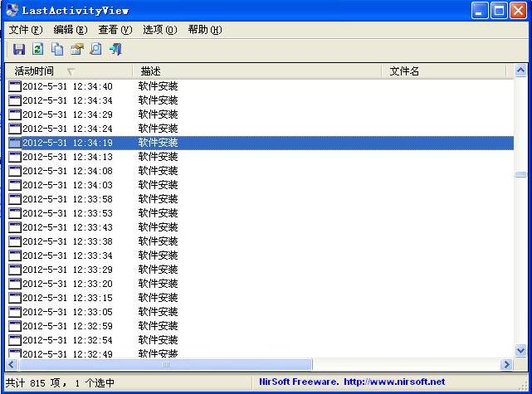
Task: Select the row timed 12:34:24
Action: (261, 129)
